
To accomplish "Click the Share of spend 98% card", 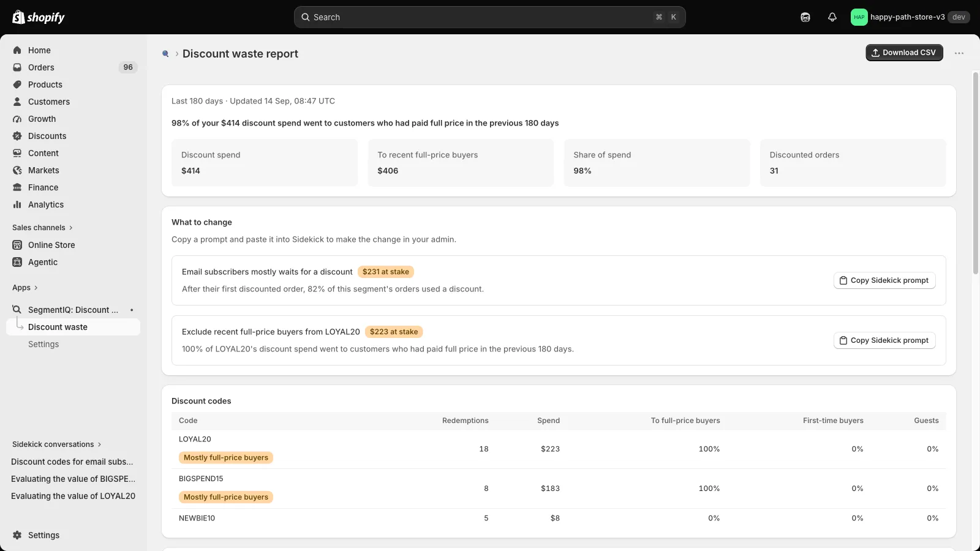I will 657,163.
